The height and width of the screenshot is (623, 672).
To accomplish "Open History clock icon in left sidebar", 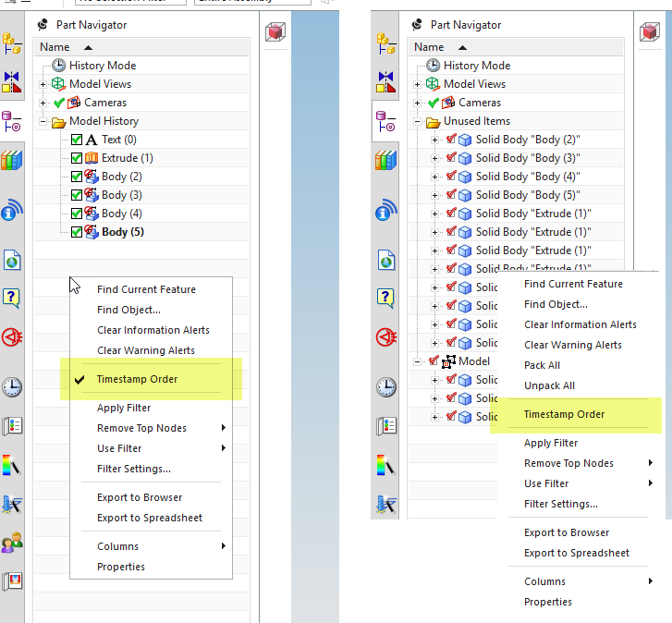I will pyautogui.click(x=12, y=387).
